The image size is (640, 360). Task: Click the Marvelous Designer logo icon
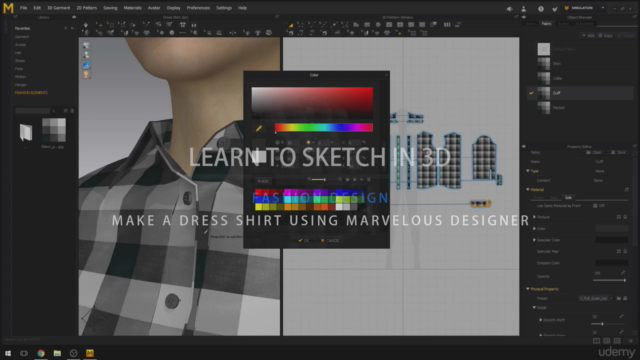8,8
